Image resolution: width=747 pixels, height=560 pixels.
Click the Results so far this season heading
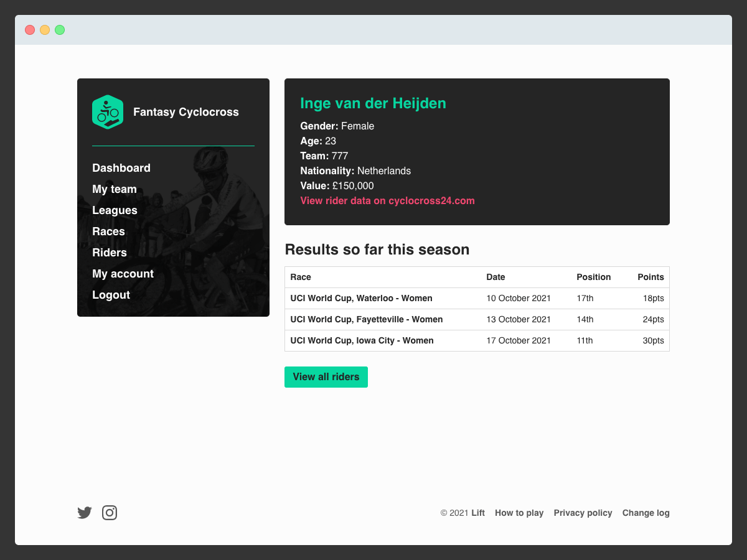point(377,250)
